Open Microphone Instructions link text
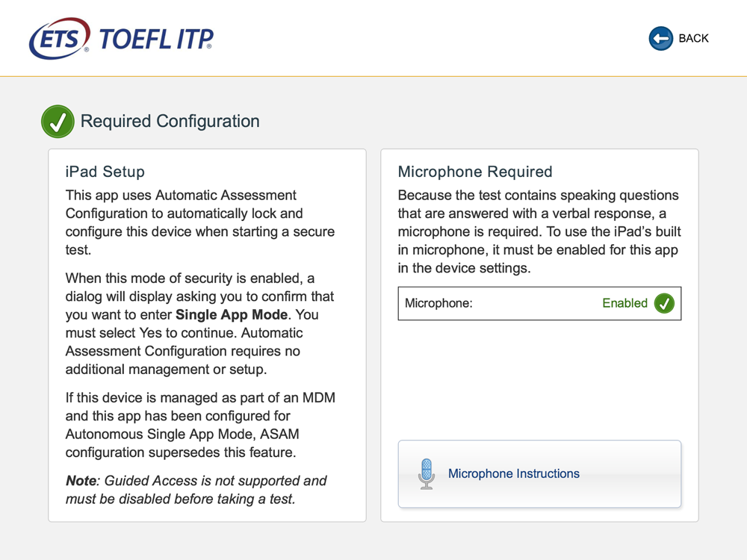The height and width of the screenshot is (560, 747). click(514, 474)
